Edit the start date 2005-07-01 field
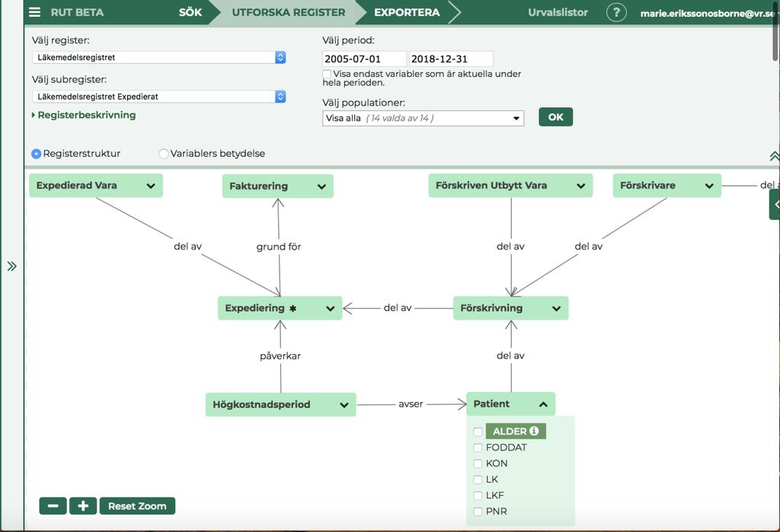 pyautogui.click(x=364, y=59)
